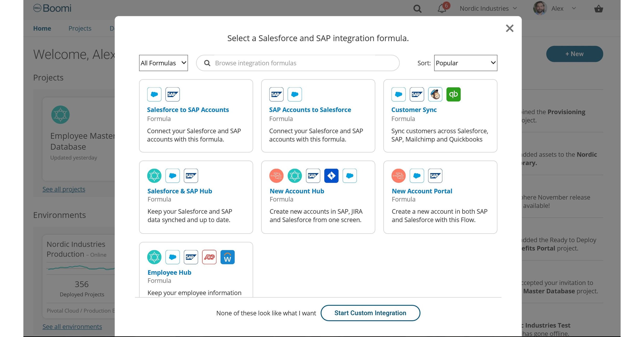Open the New Account Portal formula
The image size is (644, 337).
pos(422,191)
